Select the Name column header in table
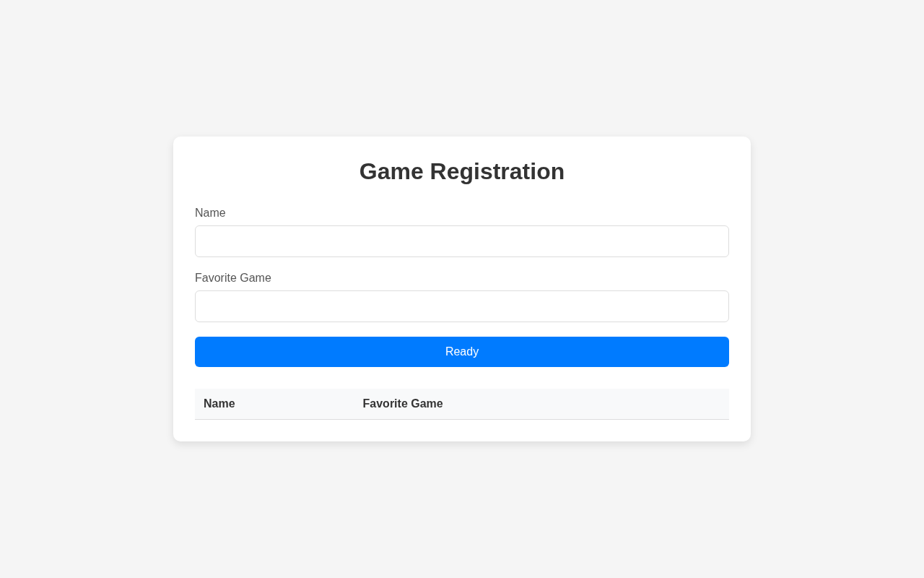This screenshot has height=578, width=924. click(219, 404)
